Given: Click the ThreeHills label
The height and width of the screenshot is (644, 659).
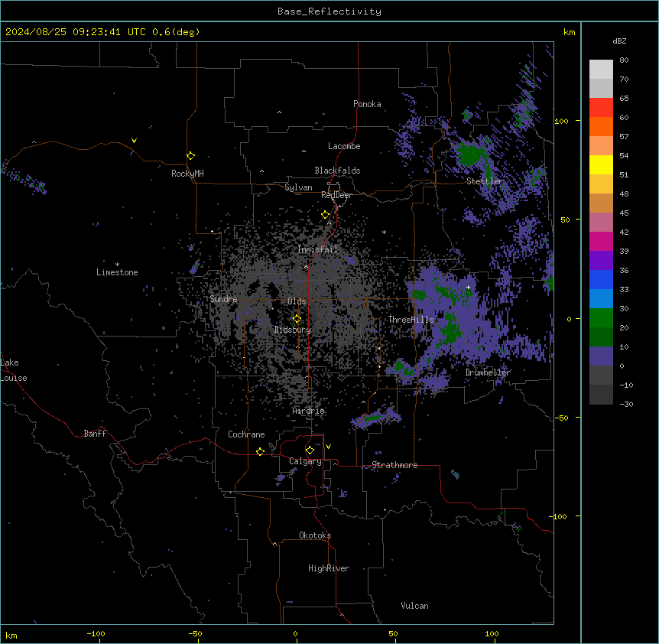Looking at the screenshot, I should click(x=411, y=320).
